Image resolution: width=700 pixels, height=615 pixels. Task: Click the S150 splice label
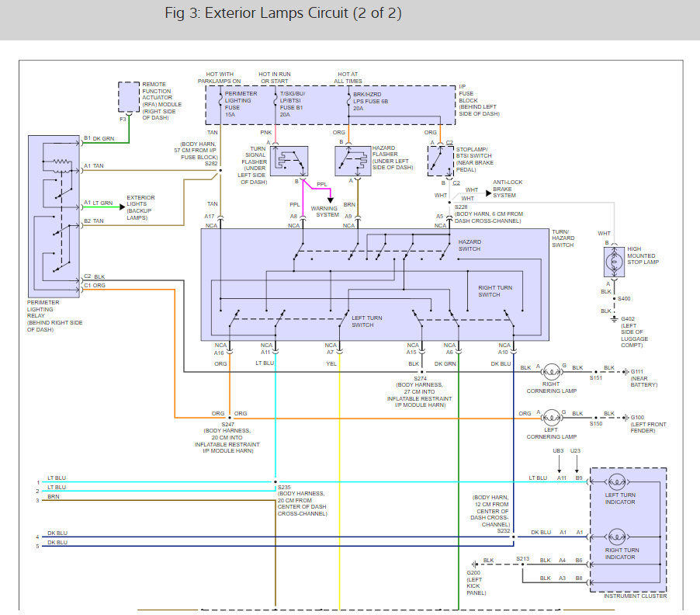click(596, 424)
